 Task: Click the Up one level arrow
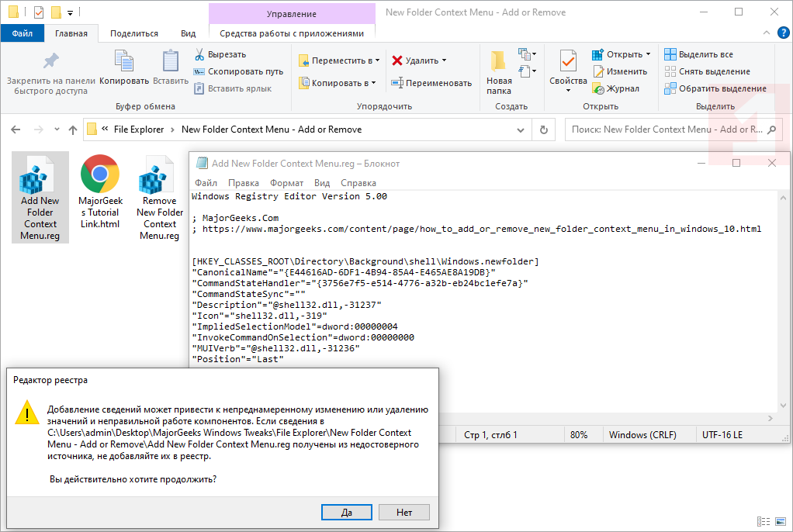pyautogui.click(x=73, y=130)
